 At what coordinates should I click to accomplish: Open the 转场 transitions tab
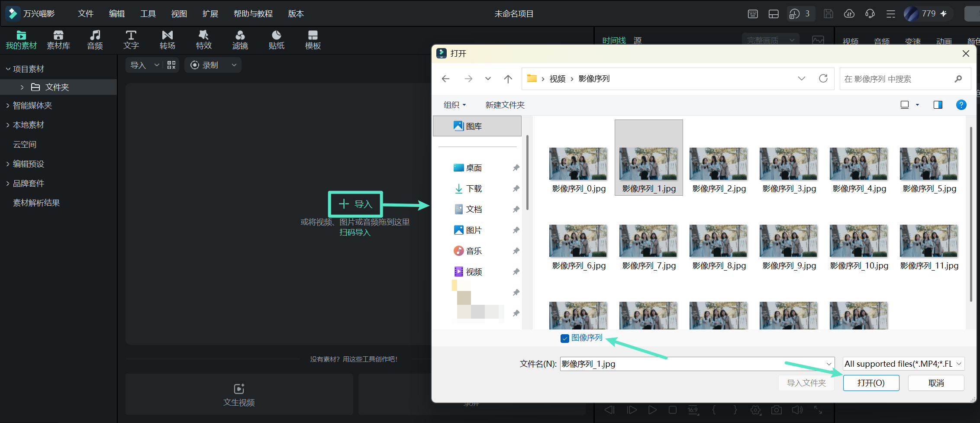point(168,40)
